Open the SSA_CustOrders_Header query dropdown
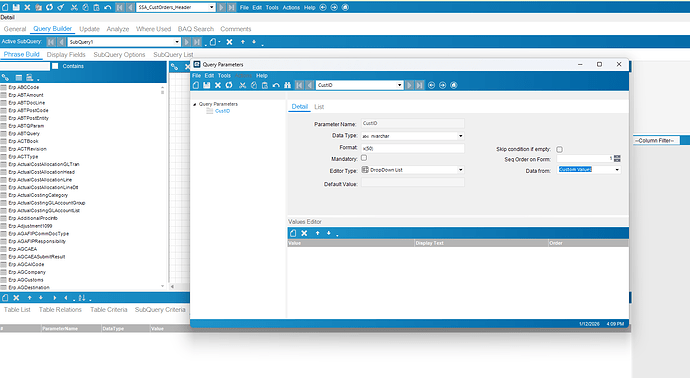Image resolution: width=690 pixels, height=378 pixels. 212,7
